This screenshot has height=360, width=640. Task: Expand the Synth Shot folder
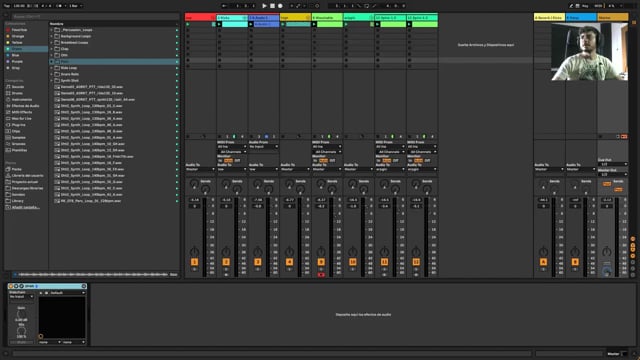click(x=51, y=81)
